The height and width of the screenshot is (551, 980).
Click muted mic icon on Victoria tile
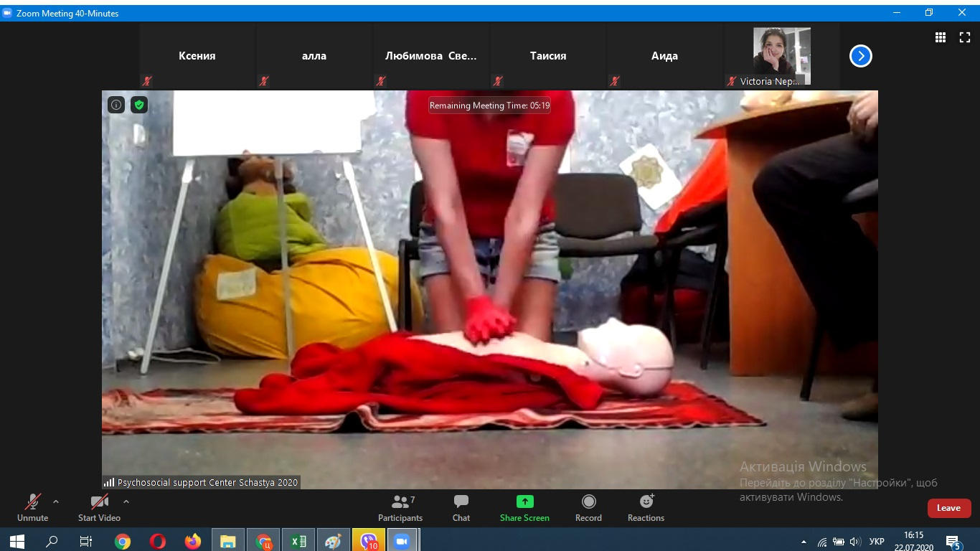tap(732, 81)
